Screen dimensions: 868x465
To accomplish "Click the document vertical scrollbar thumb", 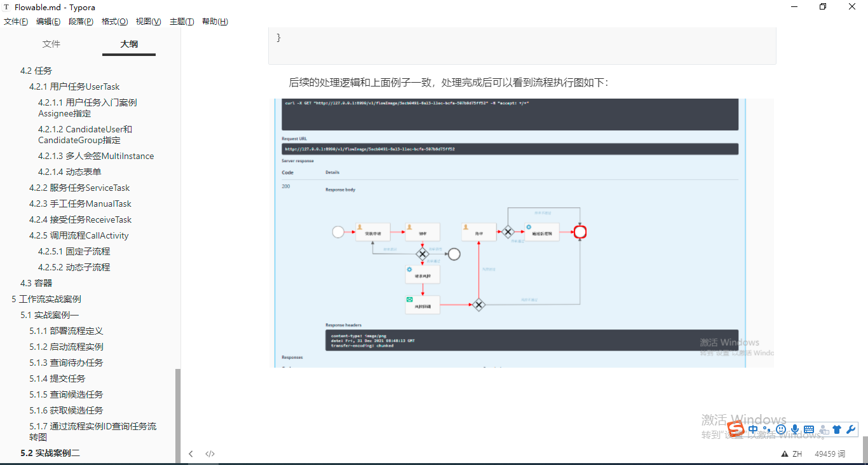I will coord(865,448).
